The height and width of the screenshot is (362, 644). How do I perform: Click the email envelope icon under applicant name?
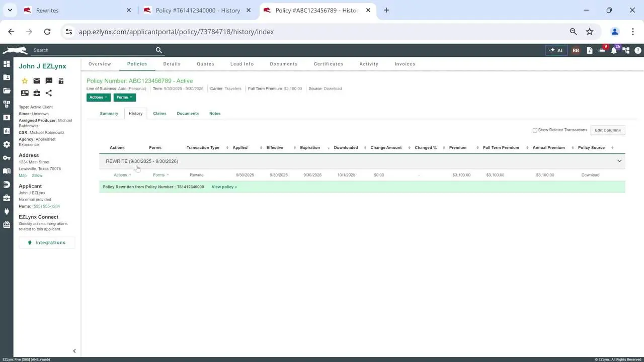(x=37, y=81)
